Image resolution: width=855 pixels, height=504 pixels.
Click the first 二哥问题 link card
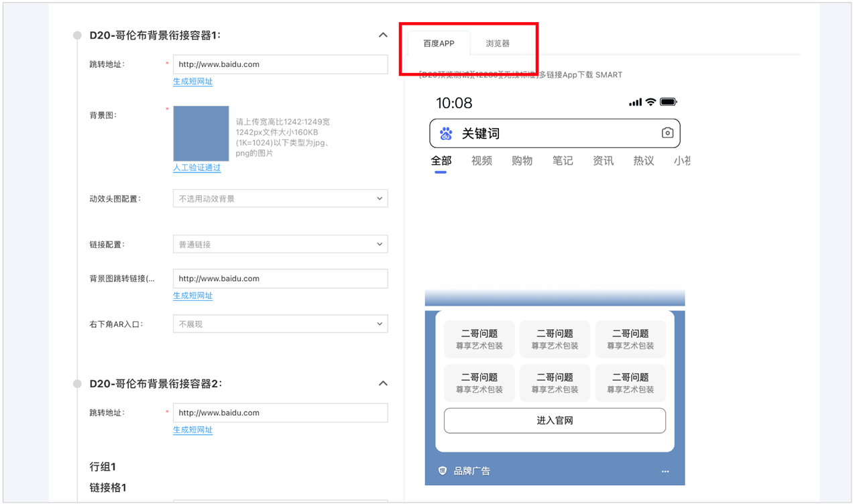(x=479, y=339)
